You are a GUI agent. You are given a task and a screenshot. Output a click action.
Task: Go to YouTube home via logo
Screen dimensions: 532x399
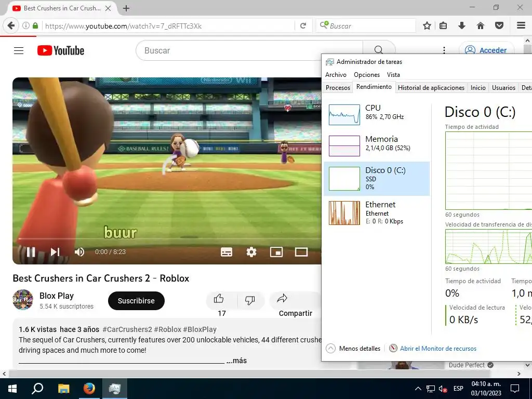(x=61, y=50)
